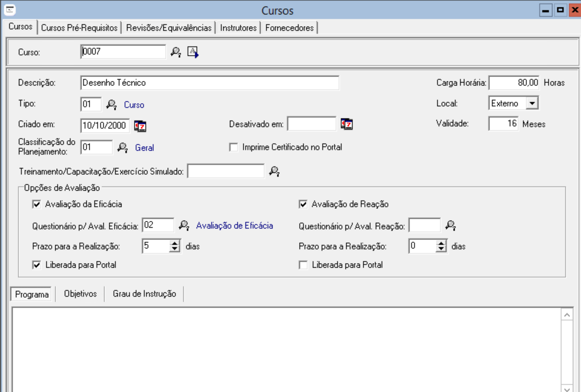Image resolution: width=581 pixels, height=392 pixels.
Task: Click the magnifier icon next to Tipo field
Action: click(112, 105)
